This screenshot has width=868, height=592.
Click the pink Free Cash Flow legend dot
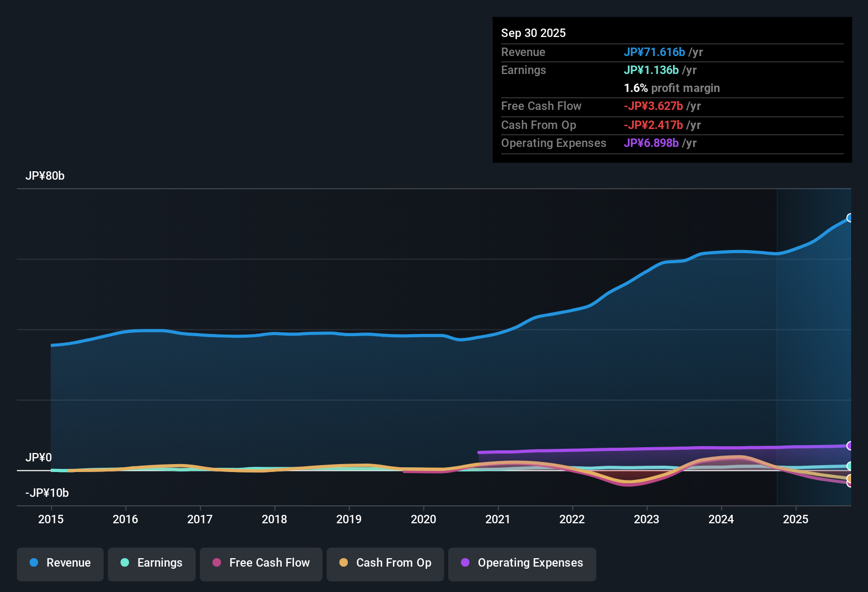pos(216,563)
